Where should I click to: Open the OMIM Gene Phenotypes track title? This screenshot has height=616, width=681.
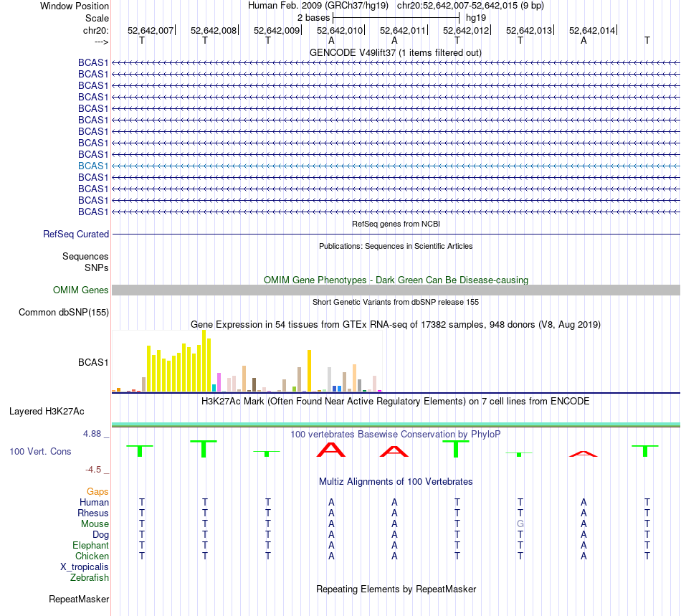pos(396,280)
